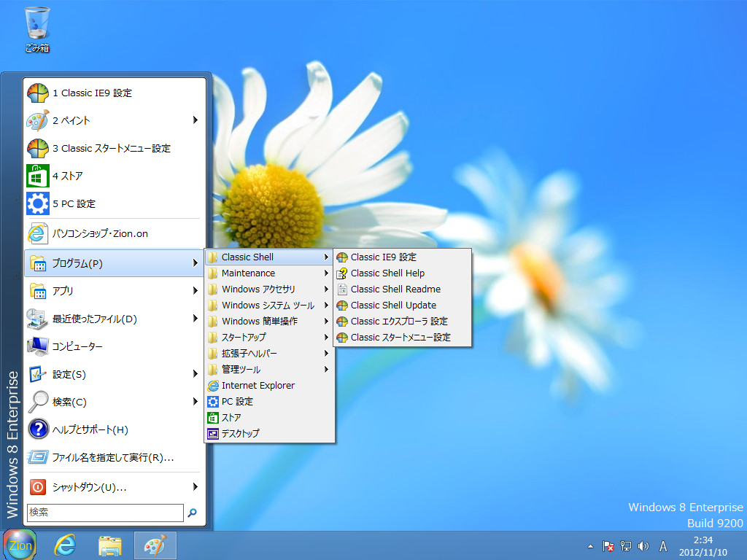The height and width of the screenshot is (560, 747).
Task: Expand the シャットダウン(U) submenu arrow
Action: 195,486
